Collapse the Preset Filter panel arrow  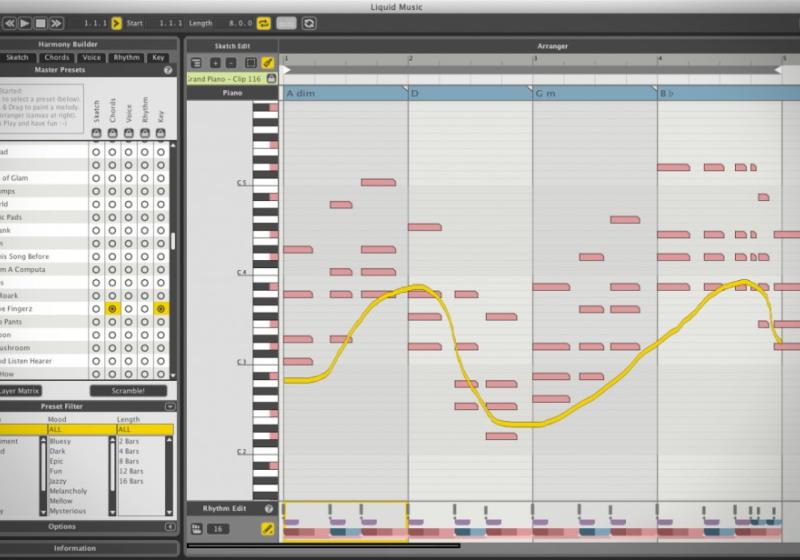click(x=170, y=407)
